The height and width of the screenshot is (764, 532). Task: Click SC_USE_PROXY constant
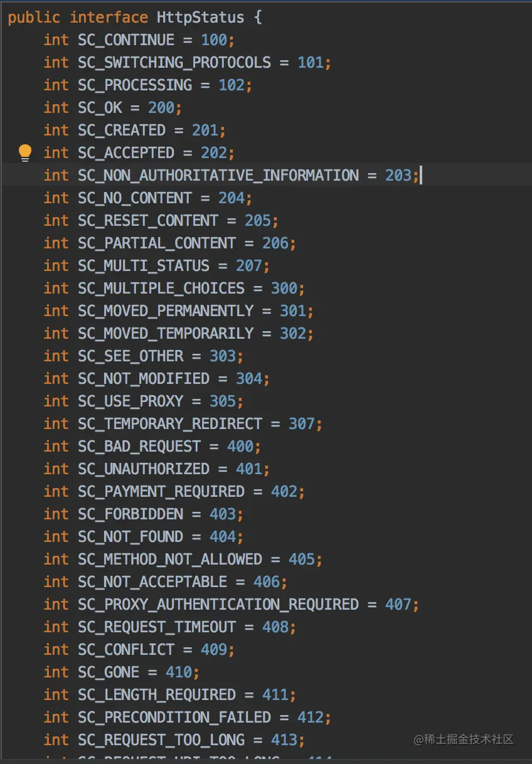tap(130, 401)
